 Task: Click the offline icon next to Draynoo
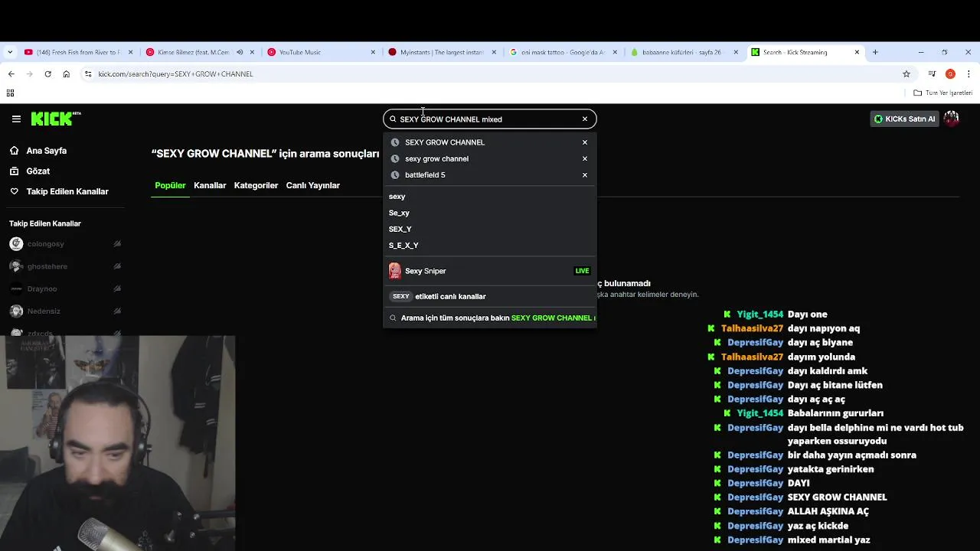pyautogui.click(x=117, y=289)
